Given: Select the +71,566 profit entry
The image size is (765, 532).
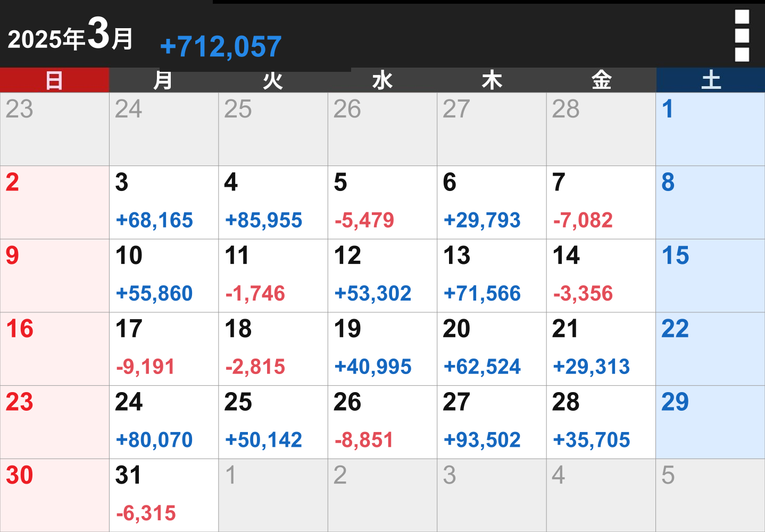Looking at the screenshot, I should [482, 294].
